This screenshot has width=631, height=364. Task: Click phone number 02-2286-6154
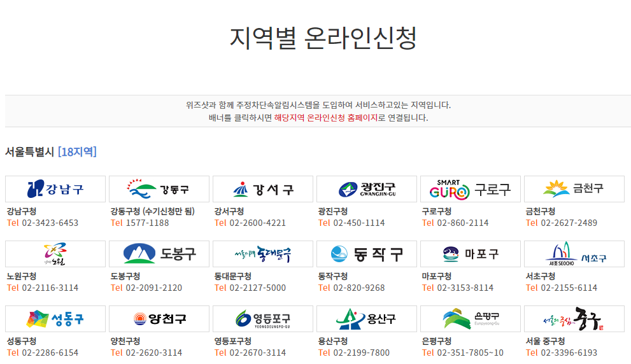[50, 353]
